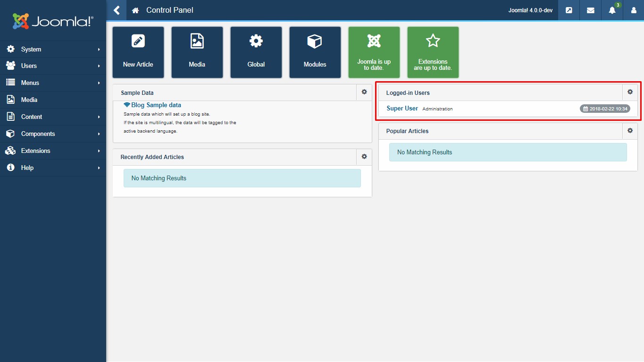Open private messages envelope icon
Viewport: 644px width, 362px height.
point(591,10)
